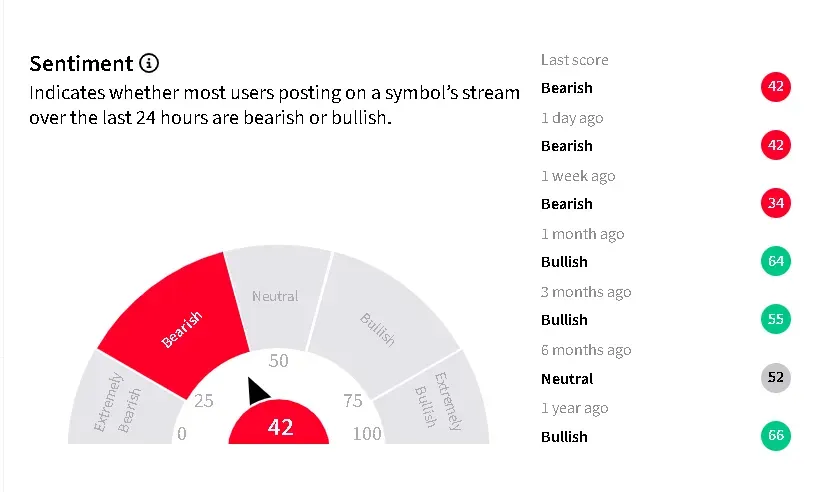Click the green 64 score badge
Screen dimensions: 822x492
[x=775, y=262]
